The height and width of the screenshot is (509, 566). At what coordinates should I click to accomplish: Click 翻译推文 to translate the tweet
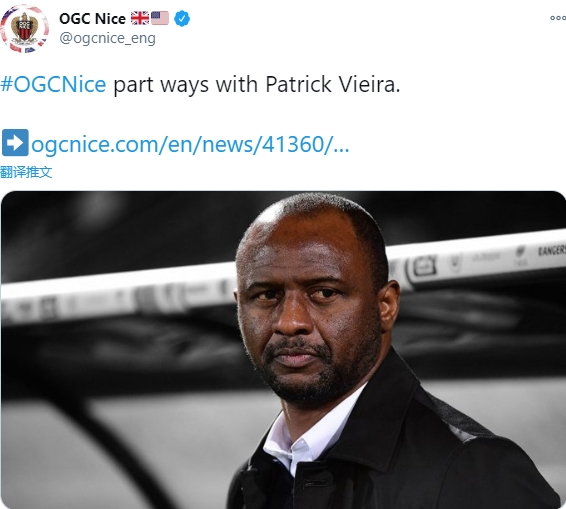coord(26,172)
